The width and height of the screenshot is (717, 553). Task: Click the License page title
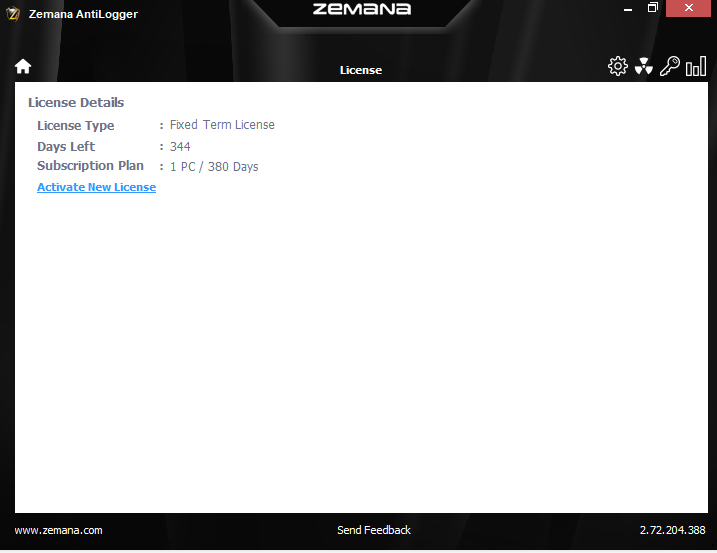pos(361,70)
